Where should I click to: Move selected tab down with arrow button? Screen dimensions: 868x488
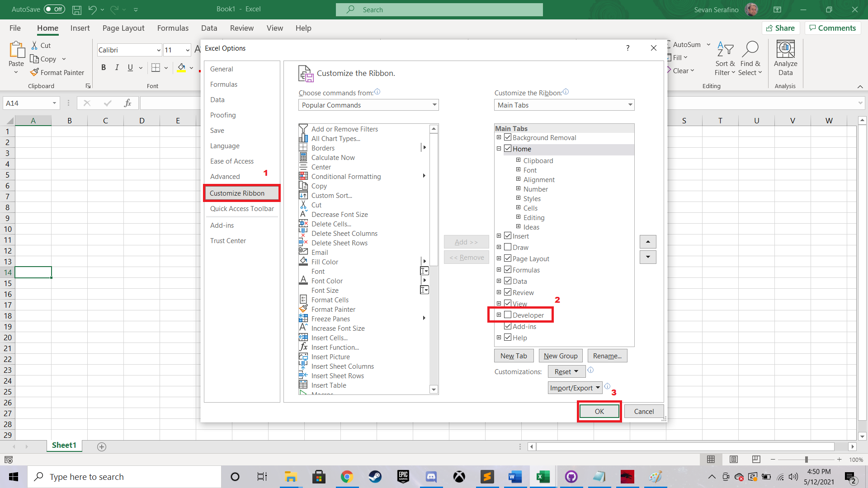[x=648, y=257]
